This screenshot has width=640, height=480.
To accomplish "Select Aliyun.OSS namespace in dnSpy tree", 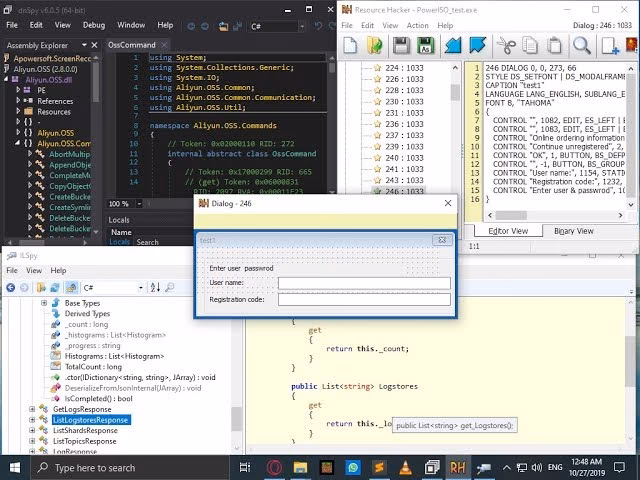I will tap(56, 133).
